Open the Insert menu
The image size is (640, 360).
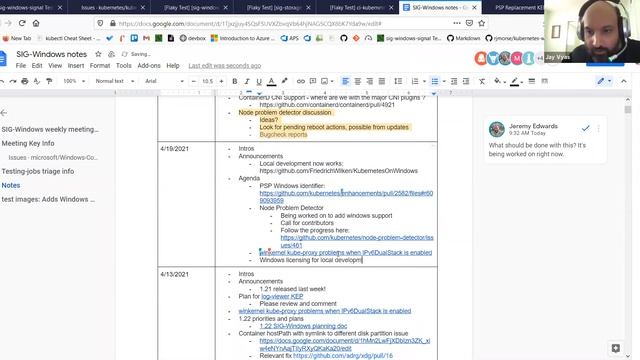[x=76, y=66]
